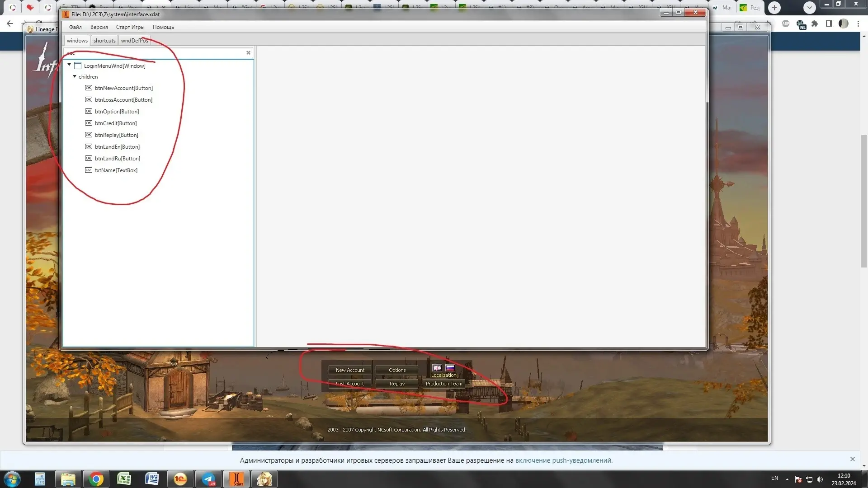Expand the LoginMenuWnd[Window] node
Viewport: 868px width, 488px height.
[69, 65]
